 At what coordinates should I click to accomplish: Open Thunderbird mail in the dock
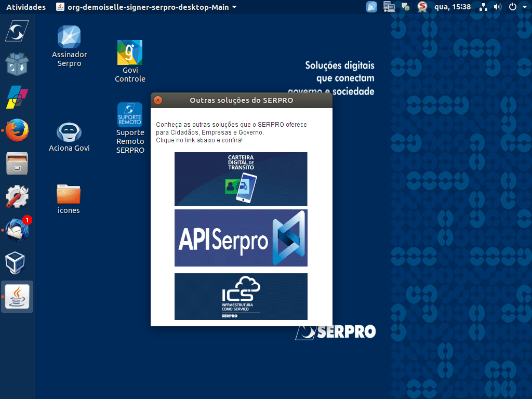point(17,230)
